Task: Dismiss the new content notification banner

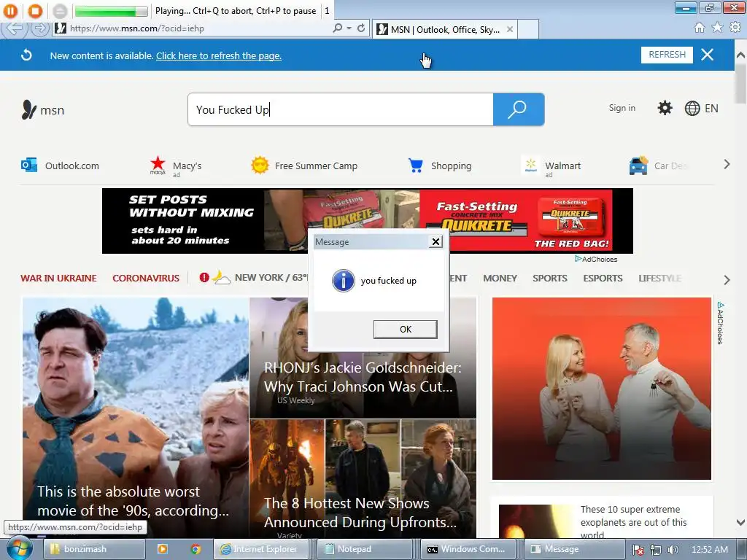Action: [707, 55]
